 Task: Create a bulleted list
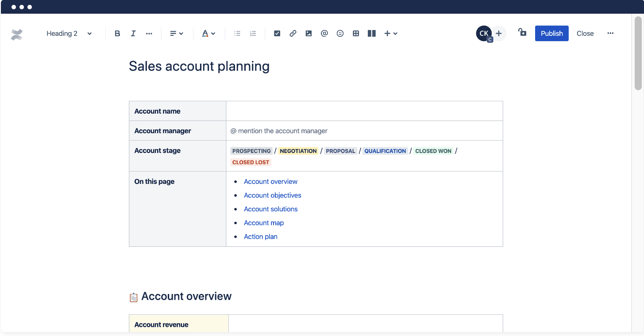pyautogui.click(x=237, y=33)
